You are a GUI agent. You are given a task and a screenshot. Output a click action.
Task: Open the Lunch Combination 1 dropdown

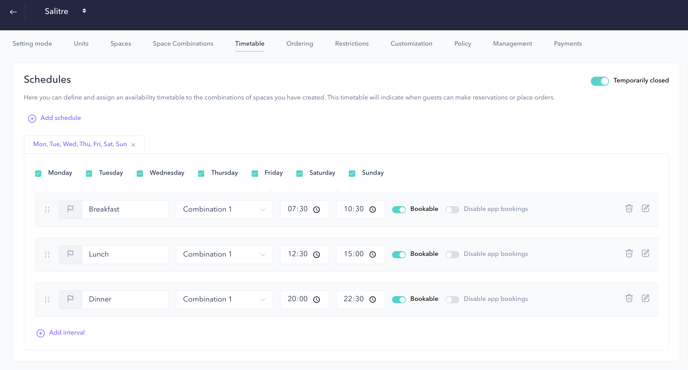[224, 254]
